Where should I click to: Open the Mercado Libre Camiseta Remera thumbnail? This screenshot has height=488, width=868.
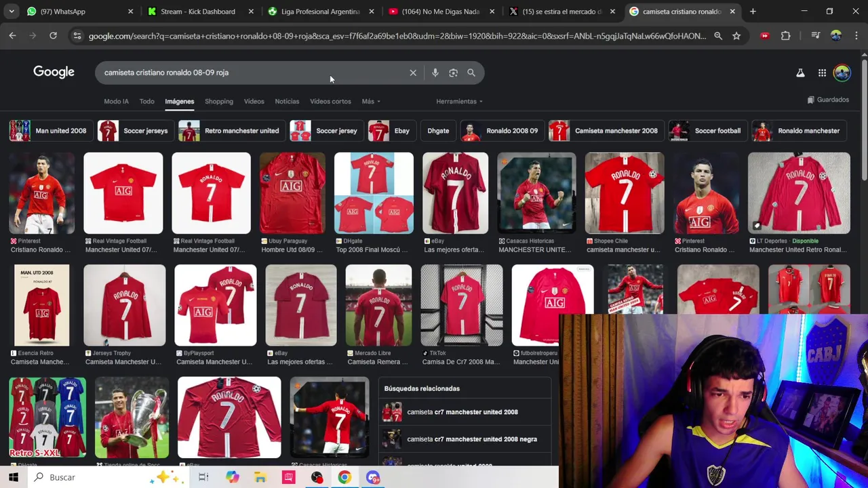coord(378,306)
